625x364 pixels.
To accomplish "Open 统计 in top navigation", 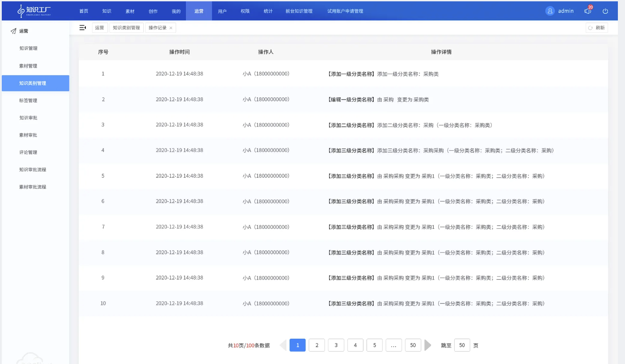I will [268, 11].
